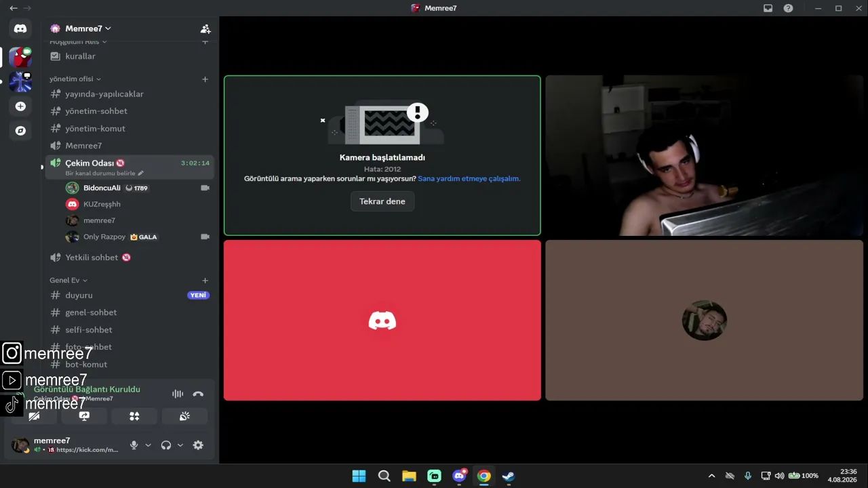Viewport: 868px width, 488px height.
Task: Show hidden system tray icons
Action: pos(711,476)
